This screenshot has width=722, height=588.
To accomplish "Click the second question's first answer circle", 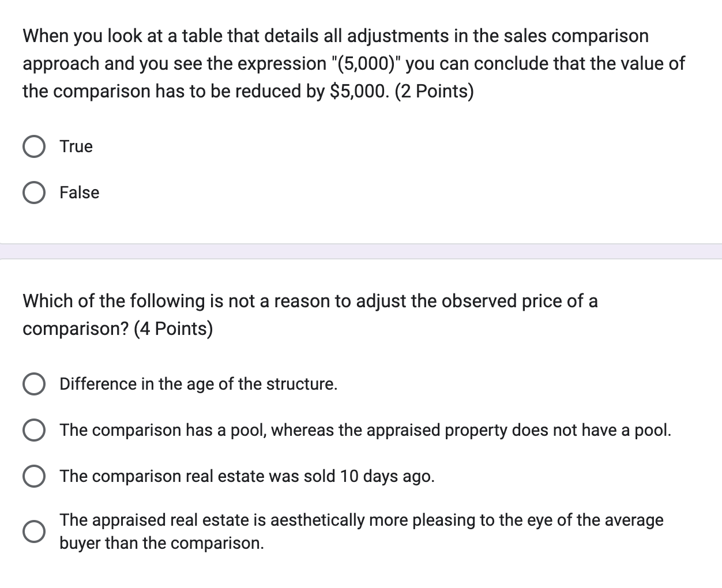I will coord(34,383).
